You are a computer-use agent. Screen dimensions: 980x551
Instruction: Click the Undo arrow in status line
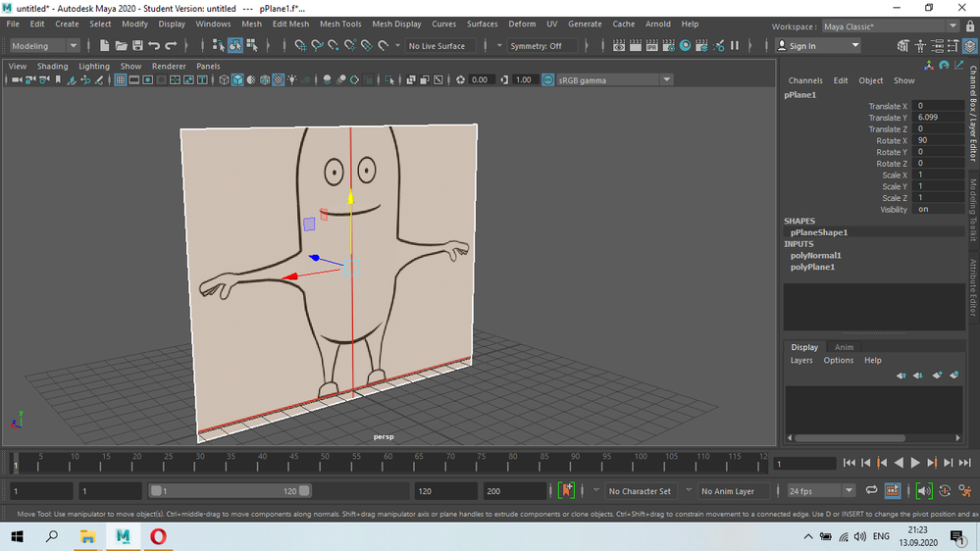point(154,46)
